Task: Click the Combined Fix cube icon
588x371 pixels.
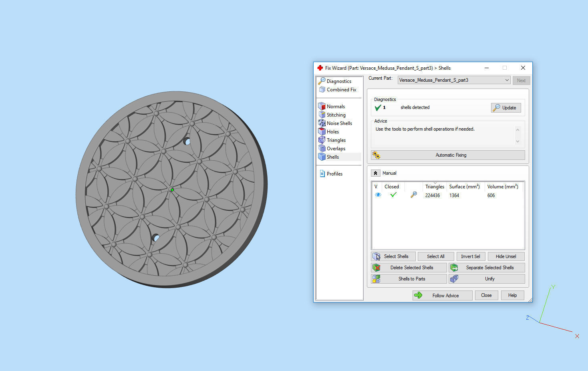Action: [x=322, y=90]
